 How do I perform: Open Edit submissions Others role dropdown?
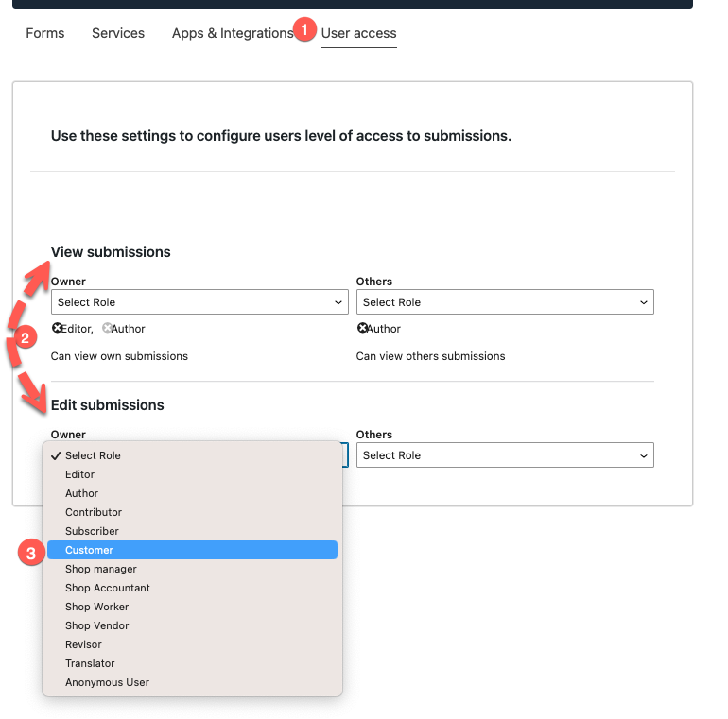point(505,455)
